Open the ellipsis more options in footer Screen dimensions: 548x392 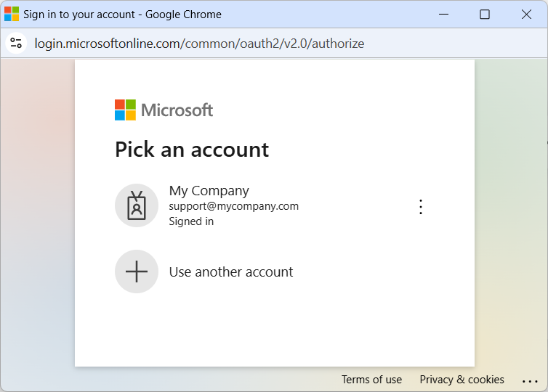[529, 380]
